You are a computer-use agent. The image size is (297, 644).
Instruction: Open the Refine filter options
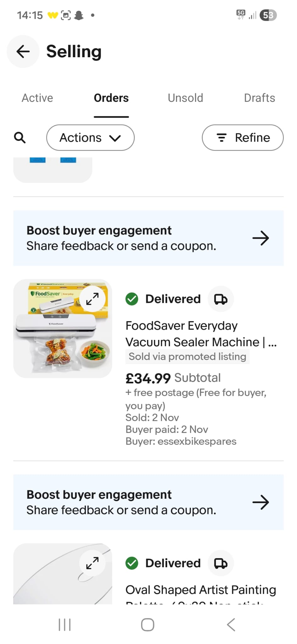point(243,138)
